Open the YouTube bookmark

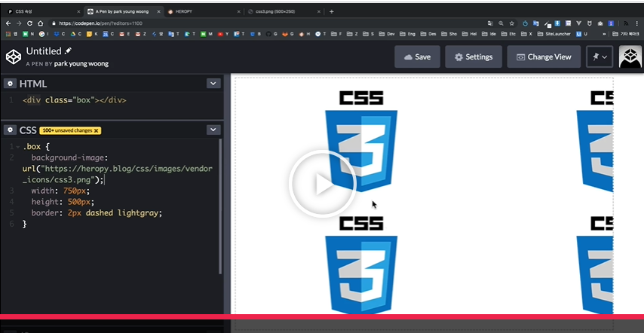point(223,34)
